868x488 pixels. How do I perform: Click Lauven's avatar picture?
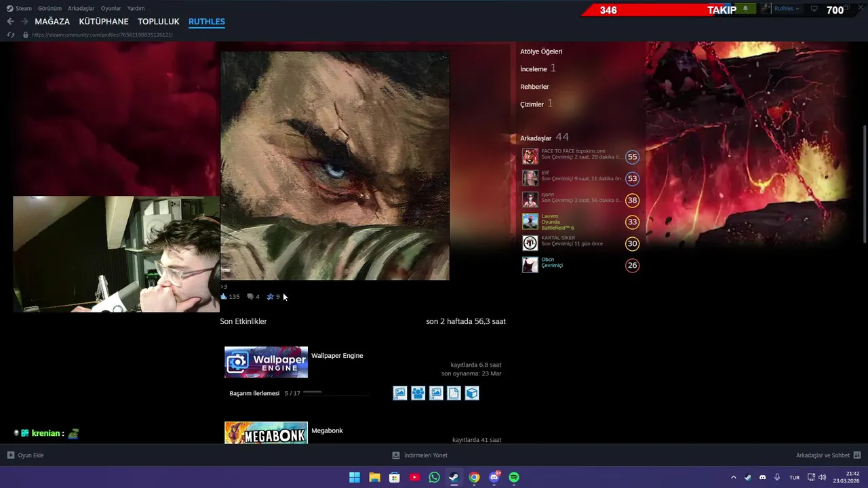tap(530, 222)
